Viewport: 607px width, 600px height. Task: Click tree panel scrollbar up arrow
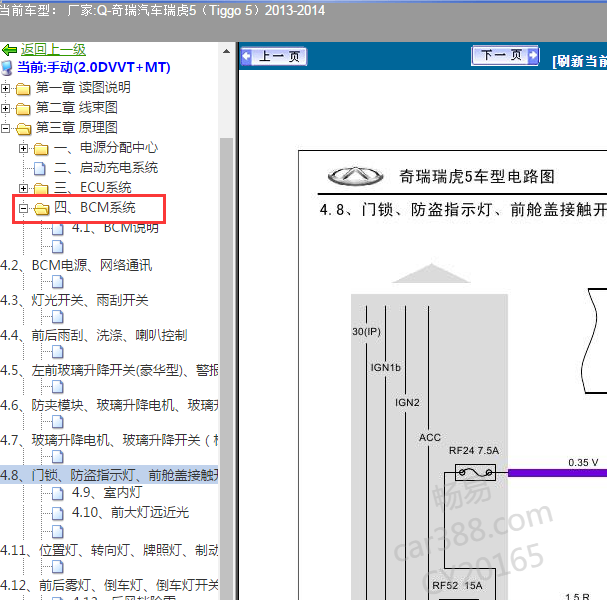pos(226,51)
